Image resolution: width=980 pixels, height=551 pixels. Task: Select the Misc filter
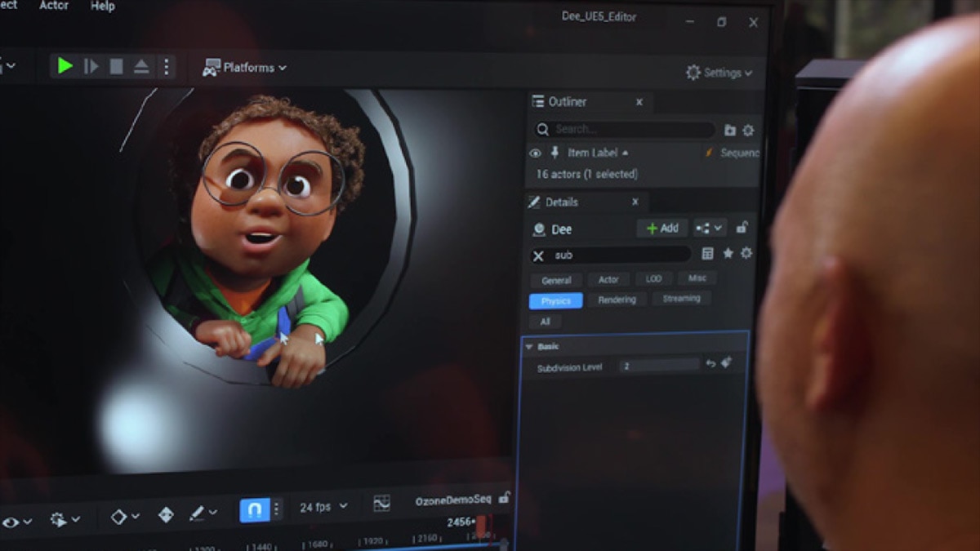pos(697,278)
